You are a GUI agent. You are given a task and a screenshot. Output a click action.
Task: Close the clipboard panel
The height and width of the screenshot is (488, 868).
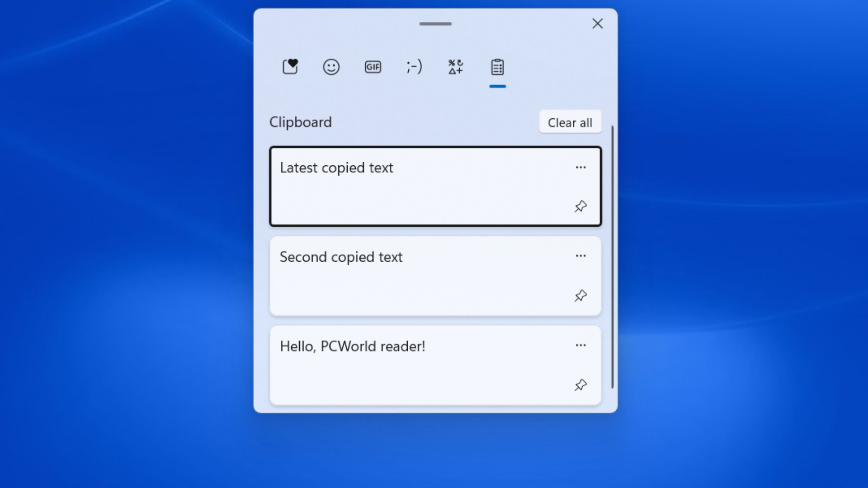pos(597,23)
